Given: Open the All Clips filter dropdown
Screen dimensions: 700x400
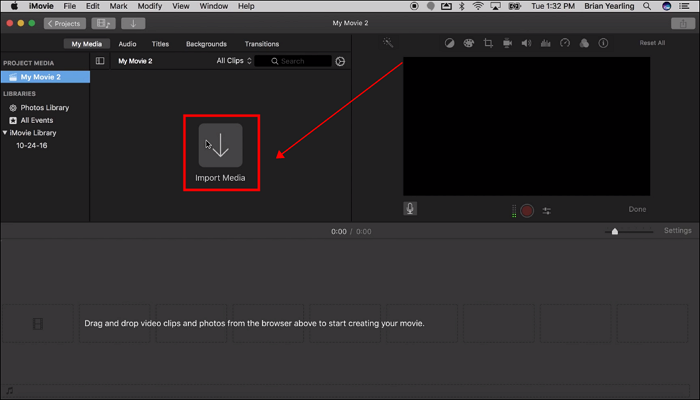Looking at the screenshot, I should (231, 61).
